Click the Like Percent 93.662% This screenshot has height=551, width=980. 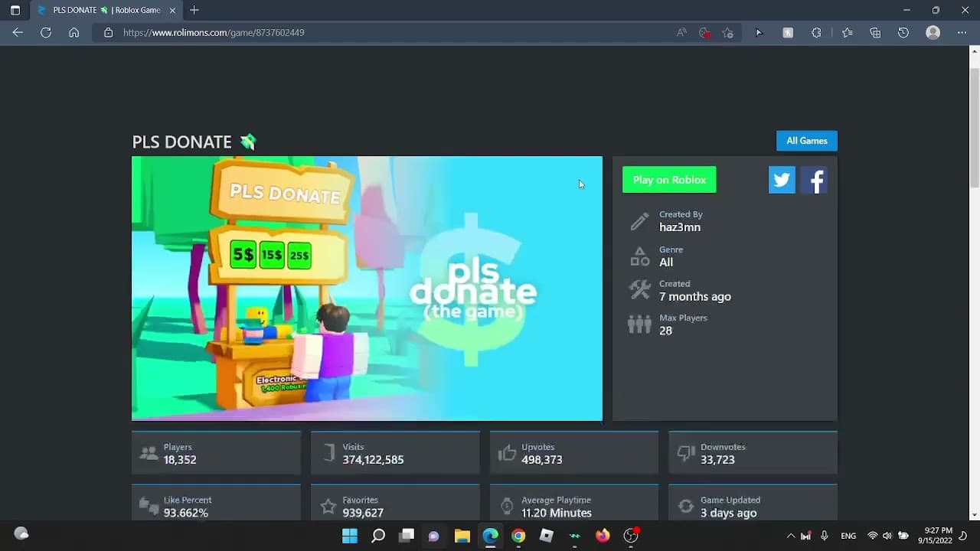point(186,513)
